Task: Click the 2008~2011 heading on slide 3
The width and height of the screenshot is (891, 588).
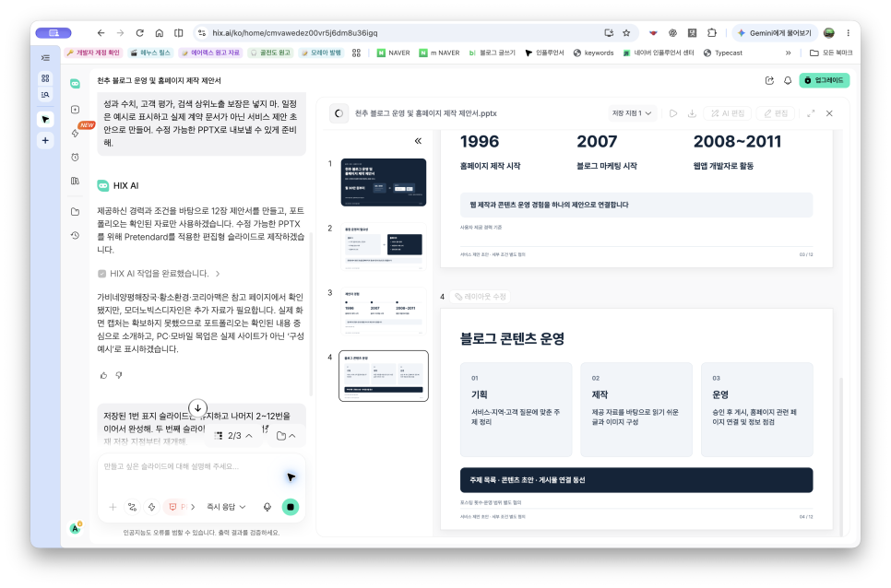Action: (x=737, y=141)
